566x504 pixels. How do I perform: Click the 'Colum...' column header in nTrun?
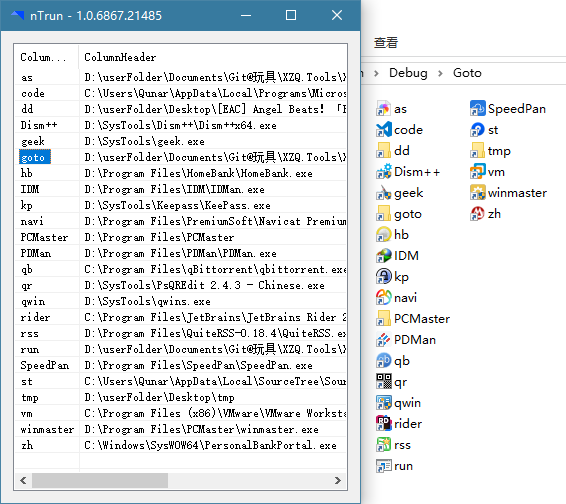pyautogui.click(x=47, y=57)
